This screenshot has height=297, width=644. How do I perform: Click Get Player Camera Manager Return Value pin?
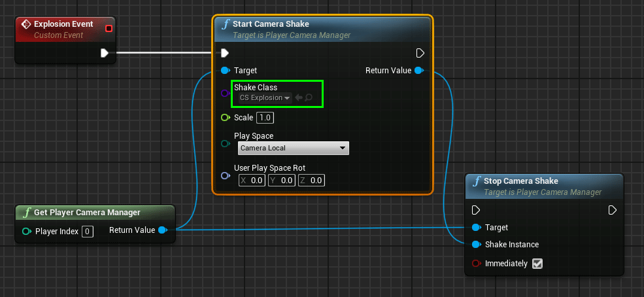(162, 230)
